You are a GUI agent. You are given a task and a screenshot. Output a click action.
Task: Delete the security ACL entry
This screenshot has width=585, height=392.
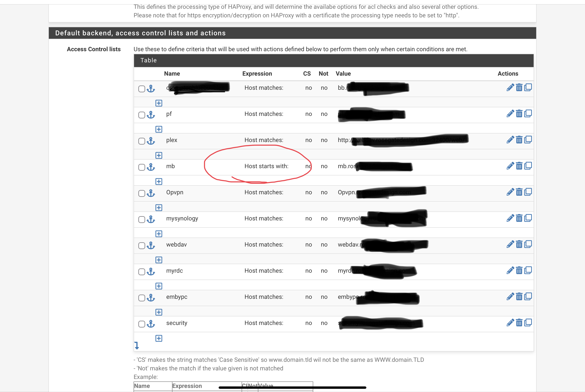519,323
